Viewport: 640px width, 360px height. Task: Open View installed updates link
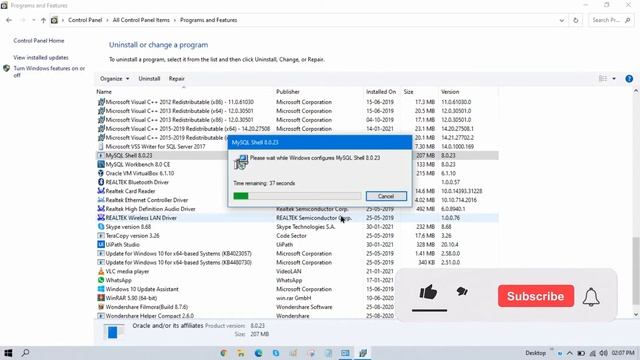pyautogui.click(x=41, y=58)
